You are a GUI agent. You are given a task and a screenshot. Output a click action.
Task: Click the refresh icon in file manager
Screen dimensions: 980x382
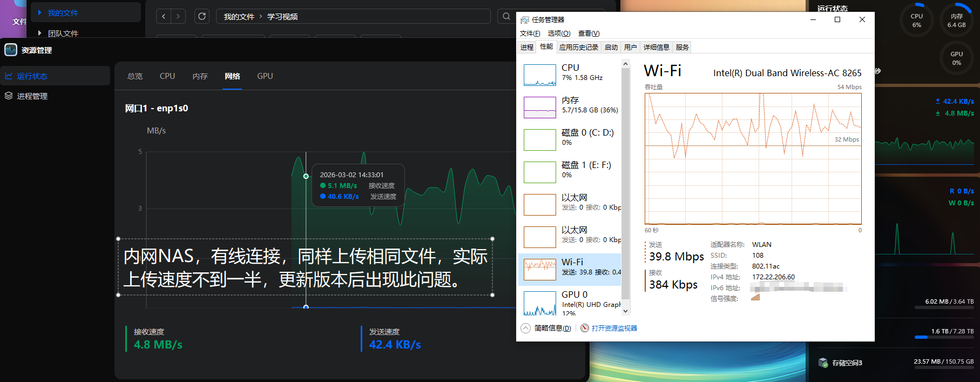coord(202,16)
